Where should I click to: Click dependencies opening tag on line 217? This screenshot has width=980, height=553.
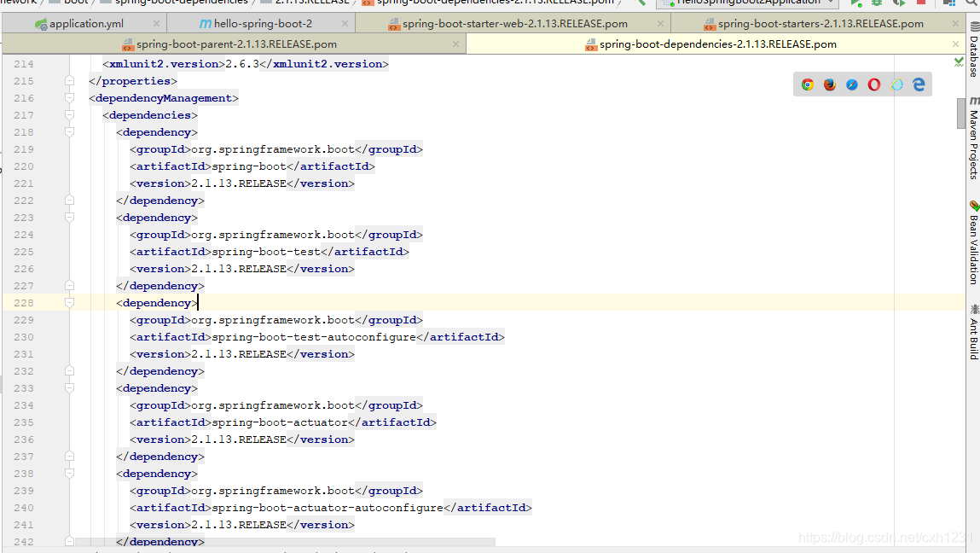[150, 115]
